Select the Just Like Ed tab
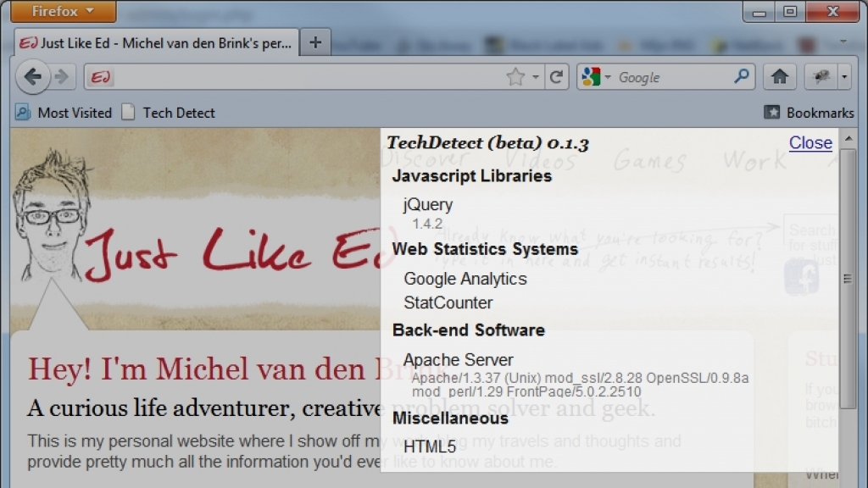Viewport: 868px width, 488px height. [x=156, y=42]
